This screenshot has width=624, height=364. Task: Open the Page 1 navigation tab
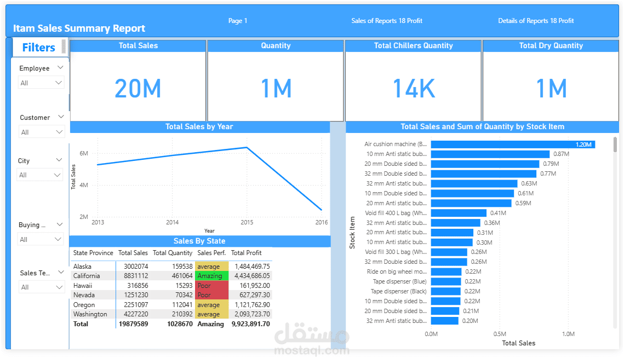click(238, 21)
